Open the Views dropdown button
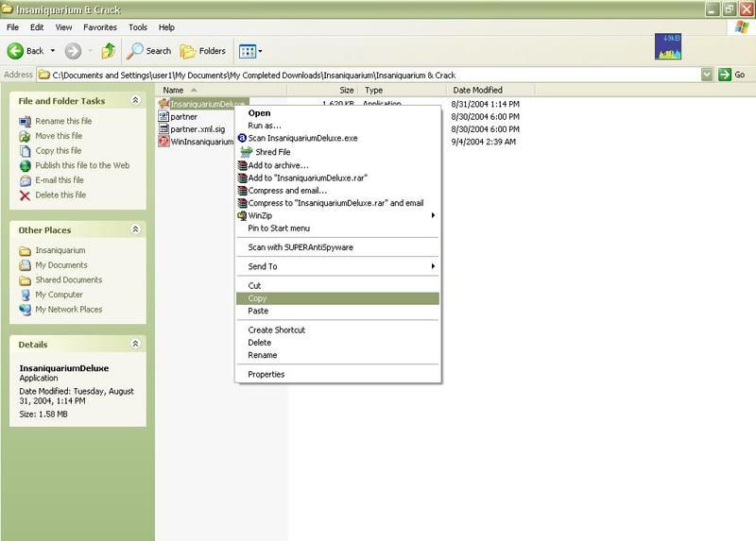 click(250, 51)
